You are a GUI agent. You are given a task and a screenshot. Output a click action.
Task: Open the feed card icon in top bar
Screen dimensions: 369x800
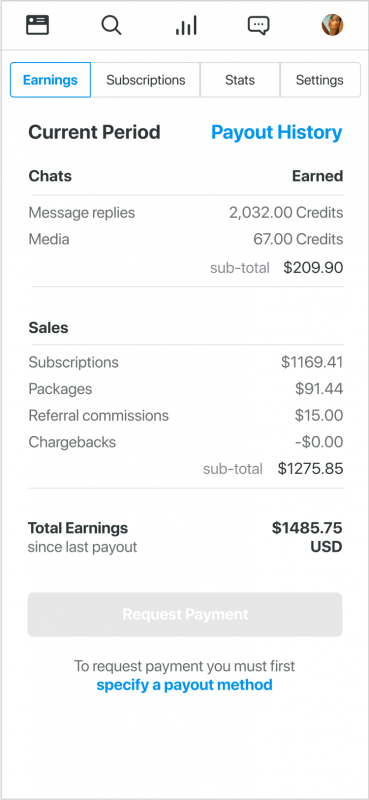click(38, 24)
